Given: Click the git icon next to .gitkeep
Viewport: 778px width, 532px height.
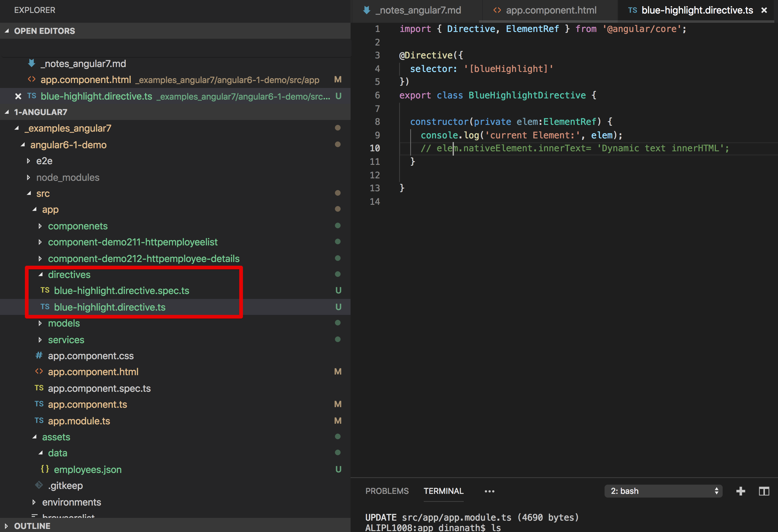Looking at the screenshot, I should [x=39, y=485].
